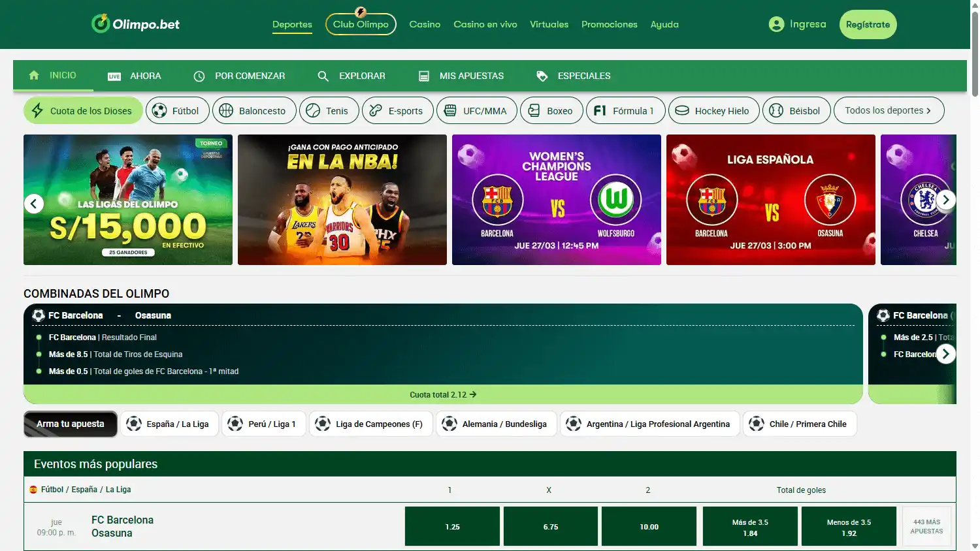
Task: Click ball icon in Alemania / Bundesliga chip
Action: tap(449, 424)
